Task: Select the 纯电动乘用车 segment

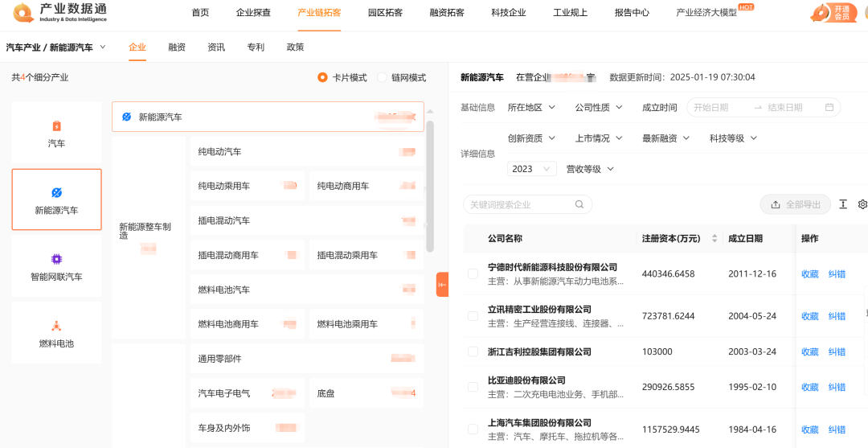Action: click(248, 186)
